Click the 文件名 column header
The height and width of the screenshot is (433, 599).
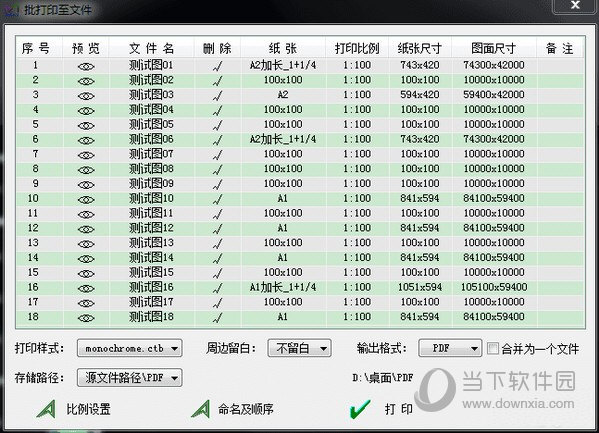(x=152, y=48)
